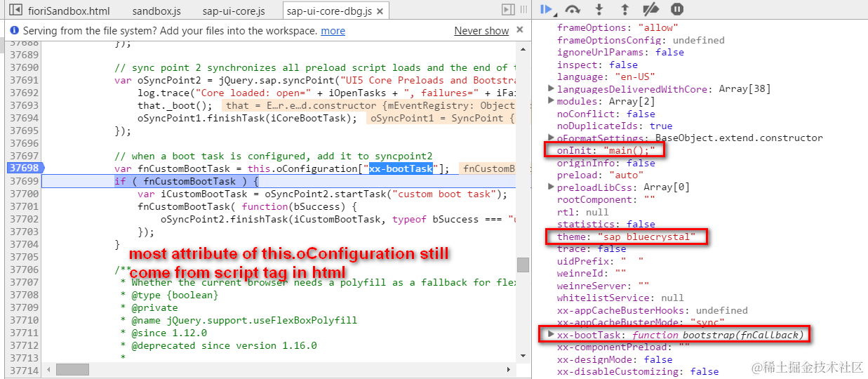This screenshot has width=868, height=379.
Task: Click the ignoreUrlParams false property
Action: pyautogui.click(x=620, y=52)
